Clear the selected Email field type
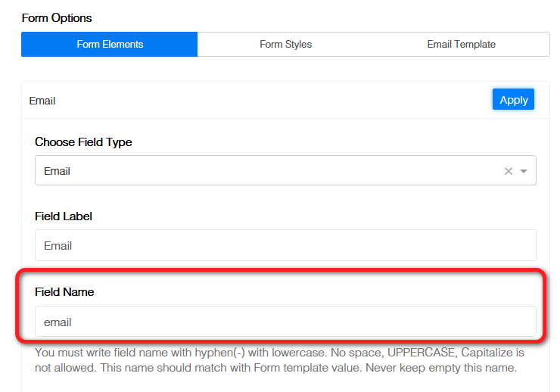Viewport: 560px width, 392px height. [x=509, y=171]
